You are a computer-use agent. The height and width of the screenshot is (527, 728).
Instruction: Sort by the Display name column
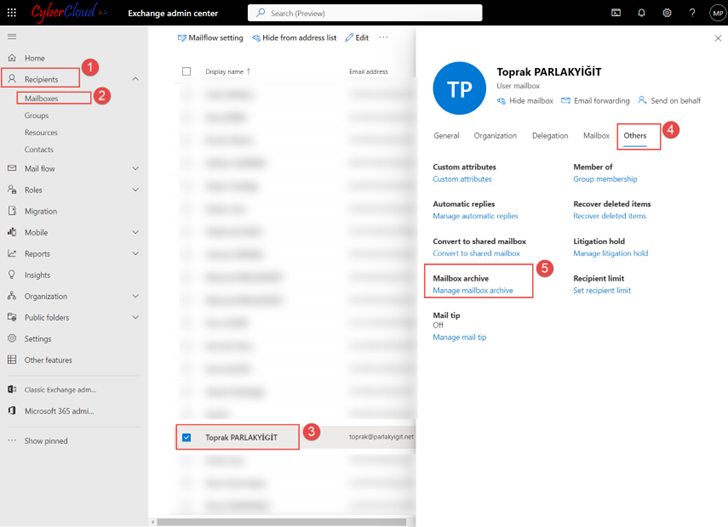(228, 72)
